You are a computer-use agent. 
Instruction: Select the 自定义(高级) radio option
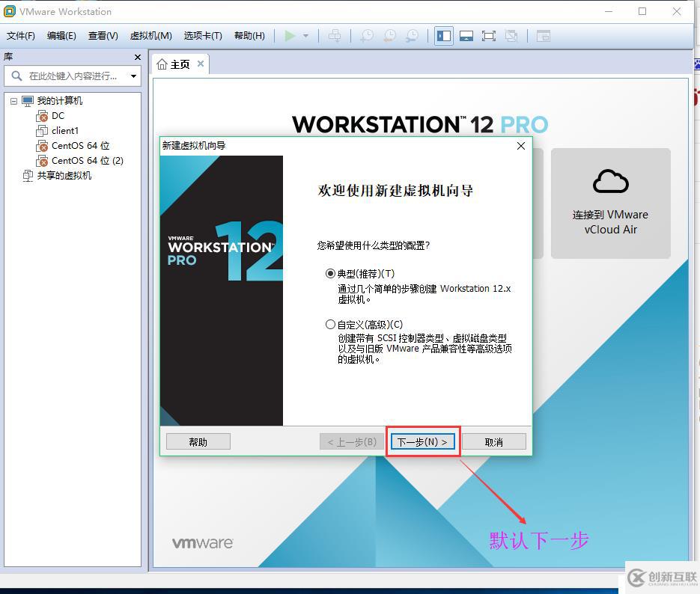click(330, 324)
